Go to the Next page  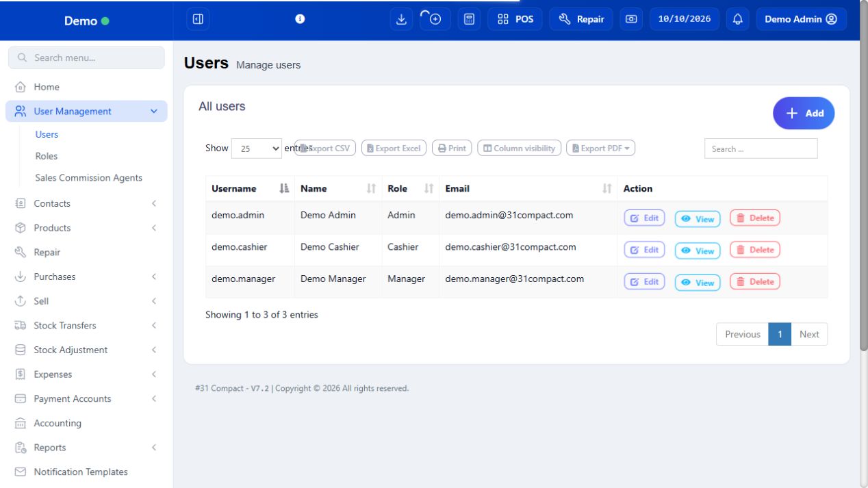point(809,334)
